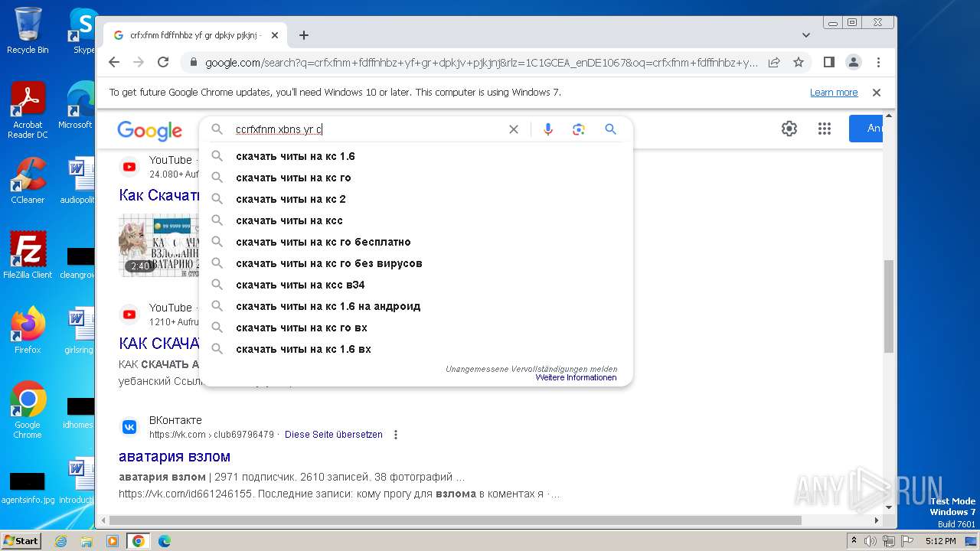The height and width of the screenshot is (551, 980).
Task: Show hidden system tray icons
Action: point(854,540)
